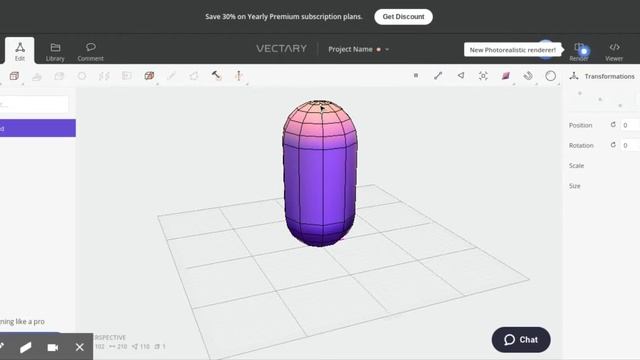The width and height of the screenshot is (640, 360).
Task: Click the Project Name title
Action: click(x=350, y=49)
